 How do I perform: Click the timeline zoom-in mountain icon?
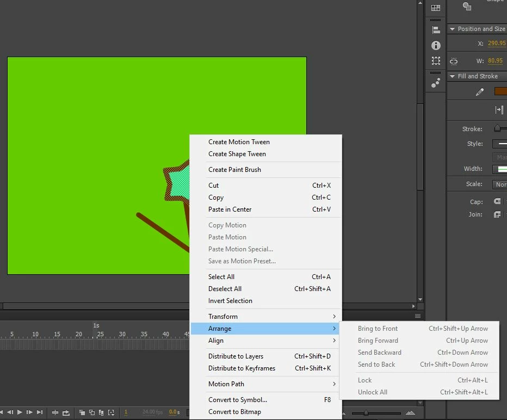[410, 412]
